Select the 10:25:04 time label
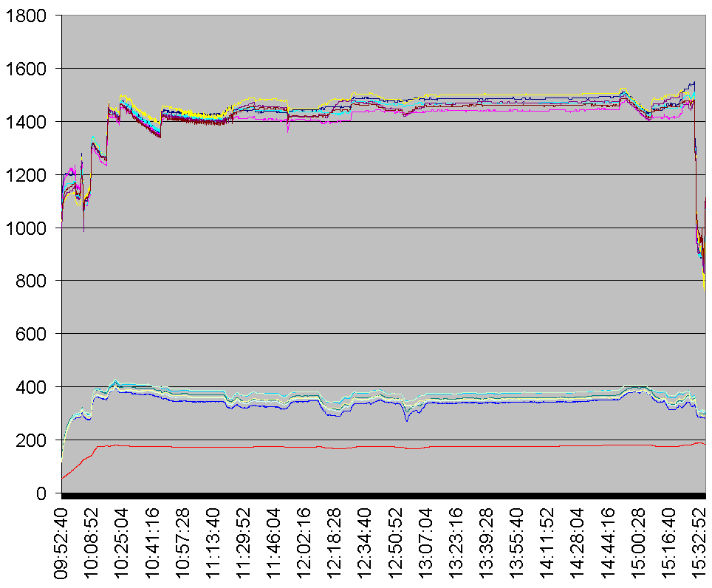This screenshot has height=588, width=712. [122, 544]
